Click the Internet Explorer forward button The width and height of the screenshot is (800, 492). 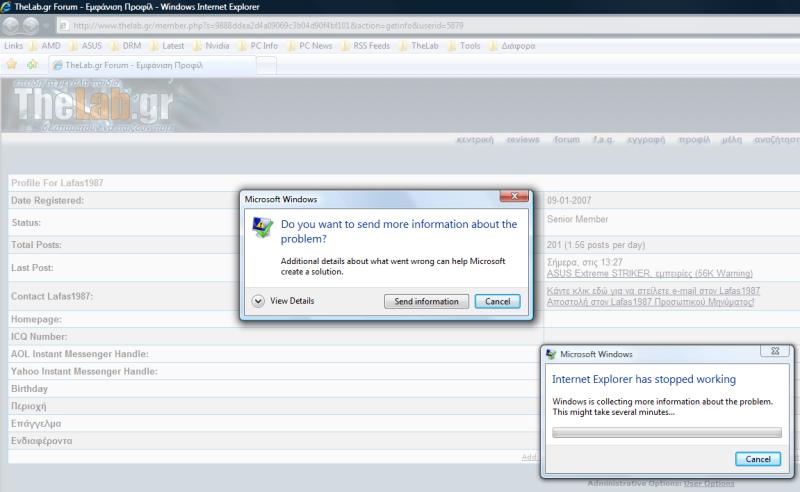click(31, 25)
